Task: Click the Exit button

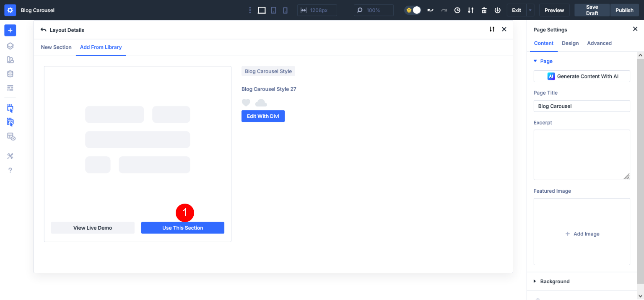Action: point(517,10)
